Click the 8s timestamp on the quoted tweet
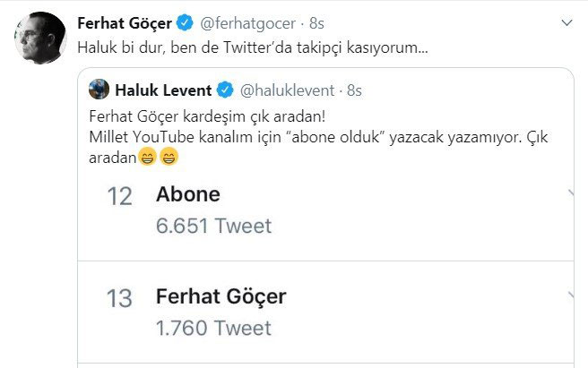This screenshot has height=368, width=588. click(354, 90)
